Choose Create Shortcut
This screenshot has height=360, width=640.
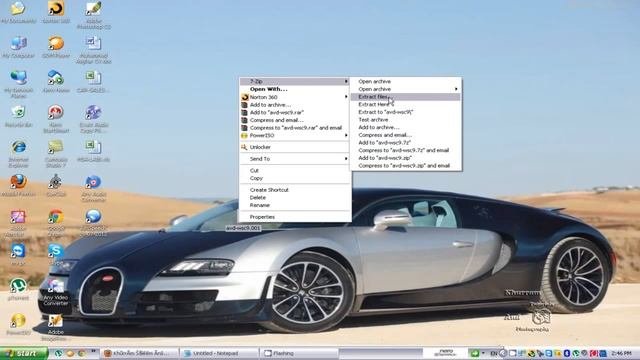(x=295, y=190)
